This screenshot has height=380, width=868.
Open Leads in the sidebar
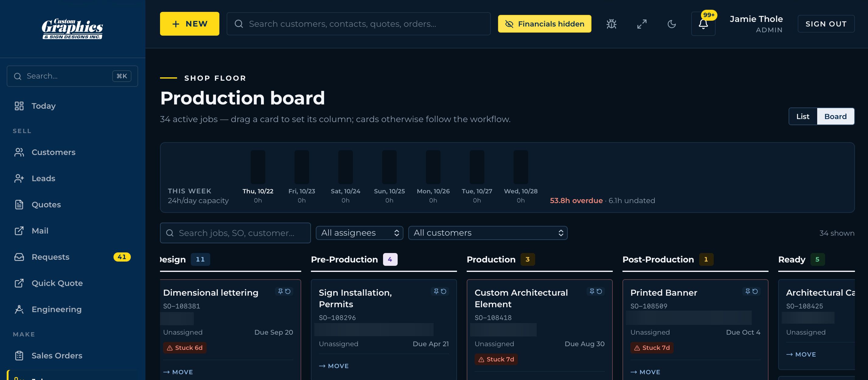(x=72, y=178)
